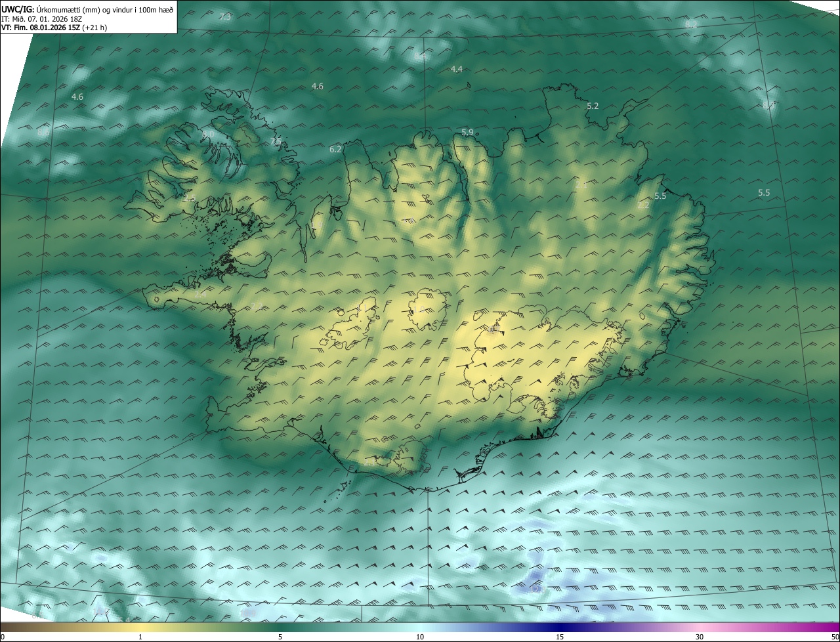Click the 2.5 value label
840x642 pixels.
[190, 198]
